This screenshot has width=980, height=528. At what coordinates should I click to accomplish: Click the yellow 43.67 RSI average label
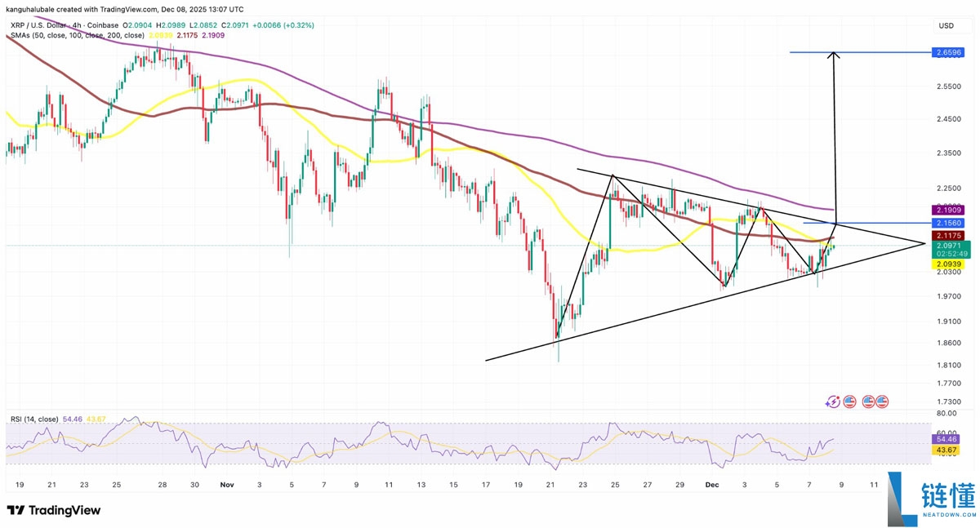(x=947, y=450)
